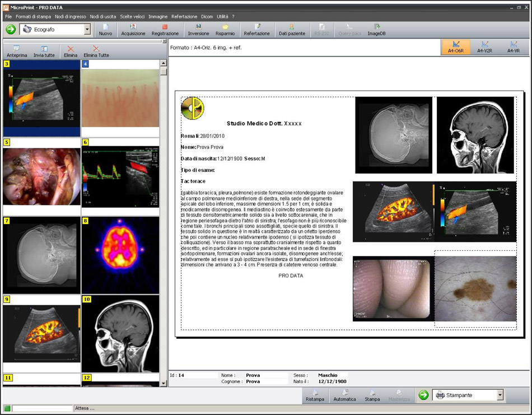Click the Automatica print icon
The width and height of the screenshot is (532, 415).
[344, 395]
